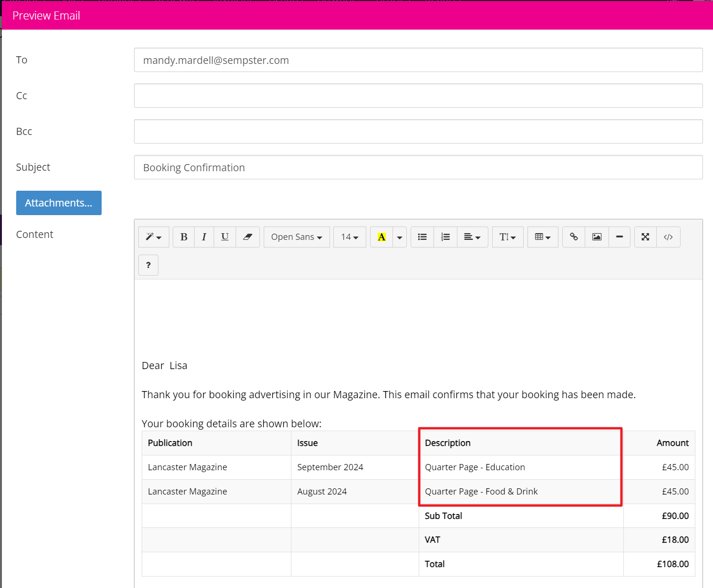Click into the Bcc field

pos(418,132)
